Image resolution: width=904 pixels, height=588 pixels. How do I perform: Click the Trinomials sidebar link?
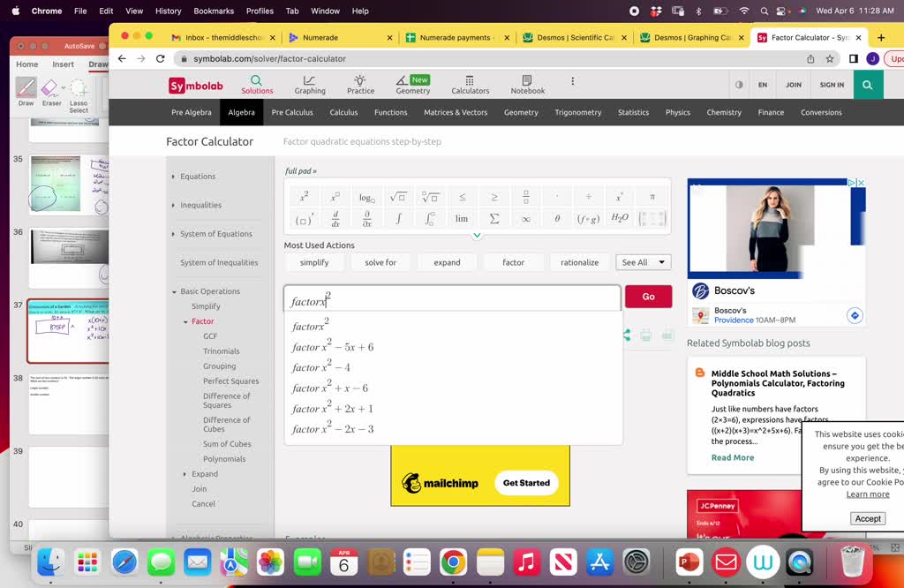(221, 351)
